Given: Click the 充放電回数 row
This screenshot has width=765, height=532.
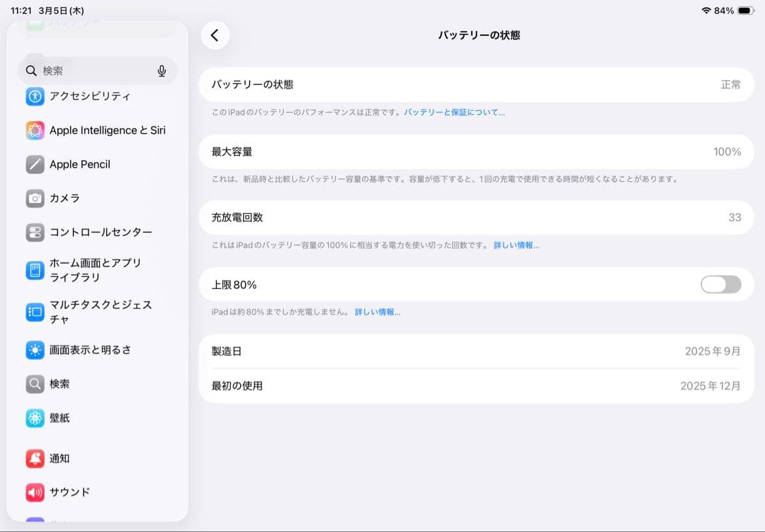Looking at the screenshot, I should 476,217.
